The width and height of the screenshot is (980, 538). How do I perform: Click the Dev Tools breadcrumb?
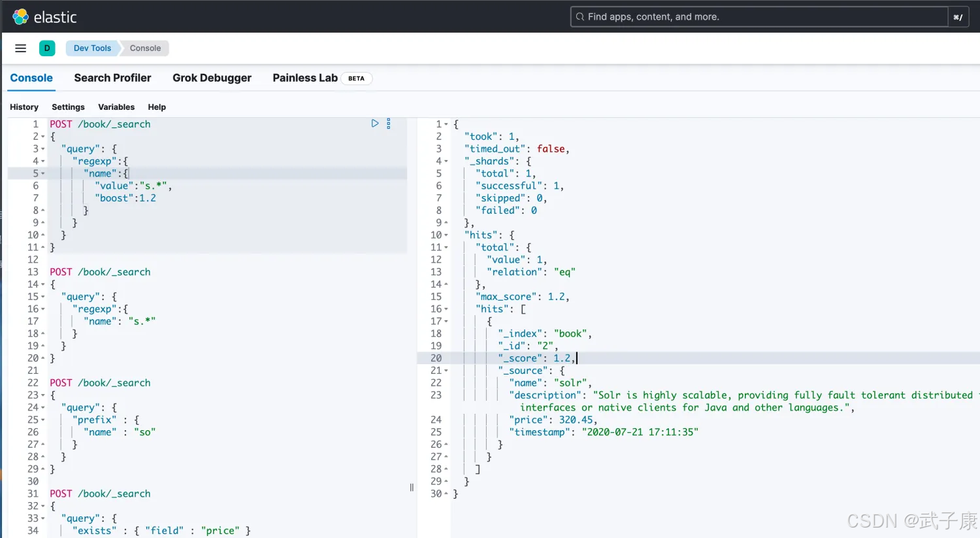click(x=92, y=48)
